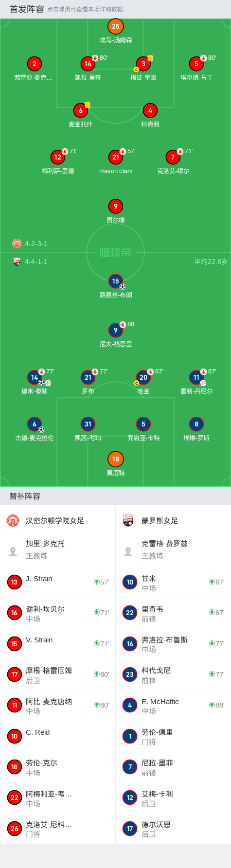Open substitute 10 甘米 midfielder row

pos(173,582)
